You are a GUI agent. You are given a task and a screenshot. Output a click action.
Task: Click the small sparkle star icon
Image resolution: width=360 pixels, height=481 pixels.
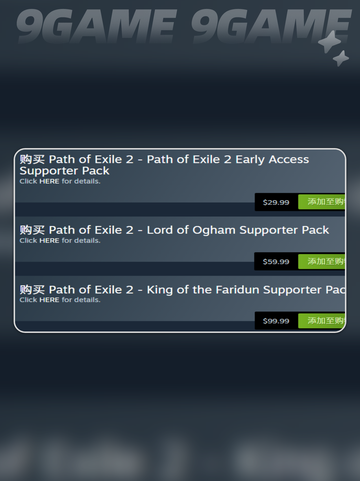[341, 58]
